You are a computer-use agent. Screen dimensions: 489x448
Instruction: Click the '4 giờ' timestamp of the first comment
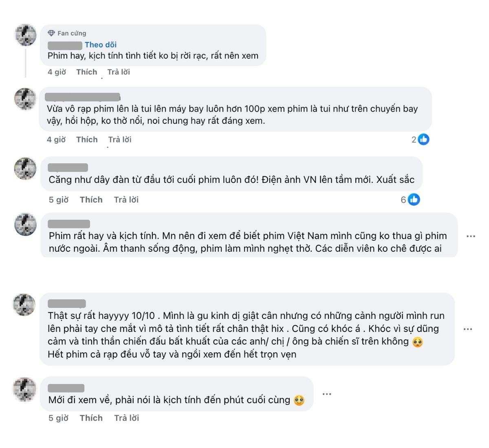(57, 72)
